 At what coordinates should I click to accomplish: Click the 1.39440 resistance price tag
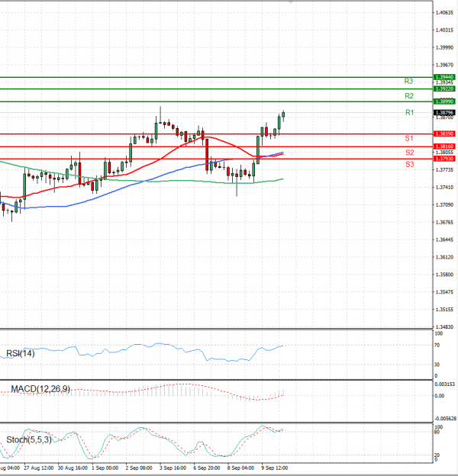pos(444,77)
